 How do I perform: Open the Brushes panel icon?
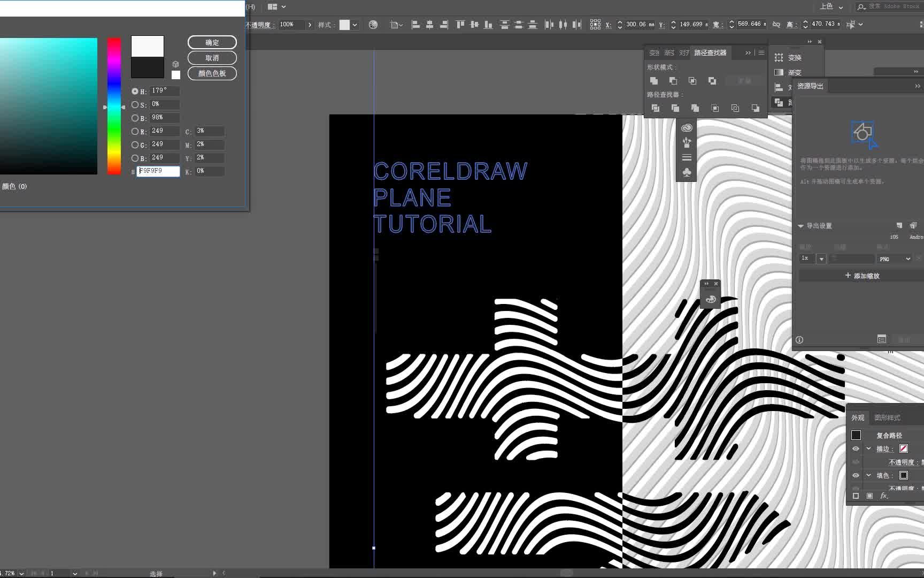[x=687, y=142]
